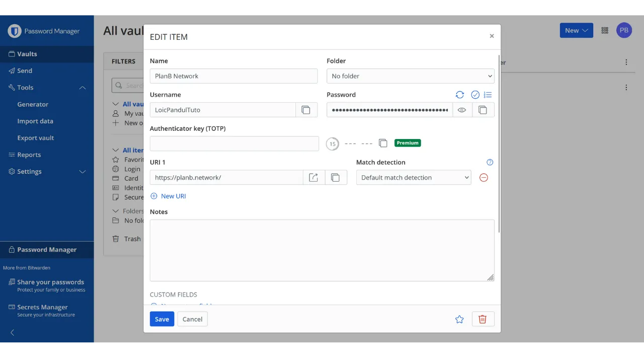Copy the password to clipboard
The height and width of the screenshot is (358, 644).
483,110
